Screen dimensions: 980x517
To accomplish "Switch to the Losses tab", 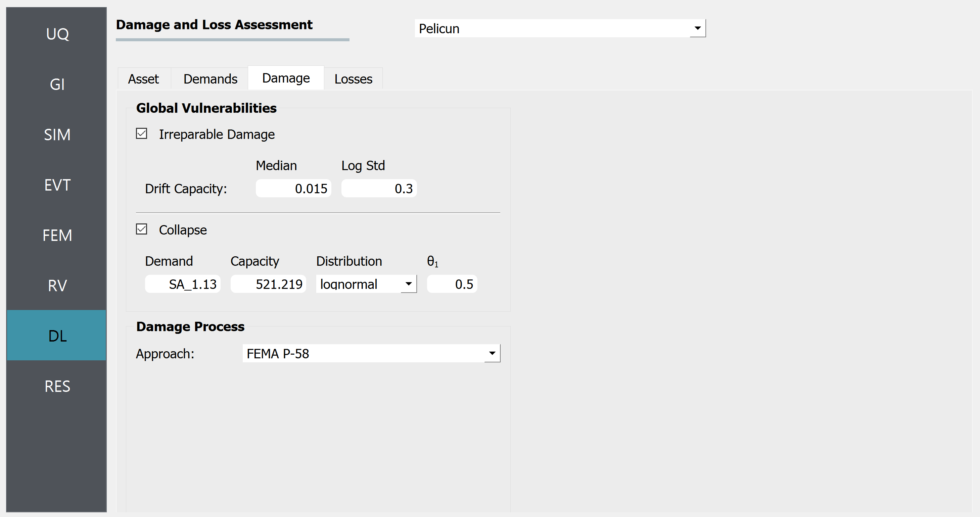I will (353, 79).
